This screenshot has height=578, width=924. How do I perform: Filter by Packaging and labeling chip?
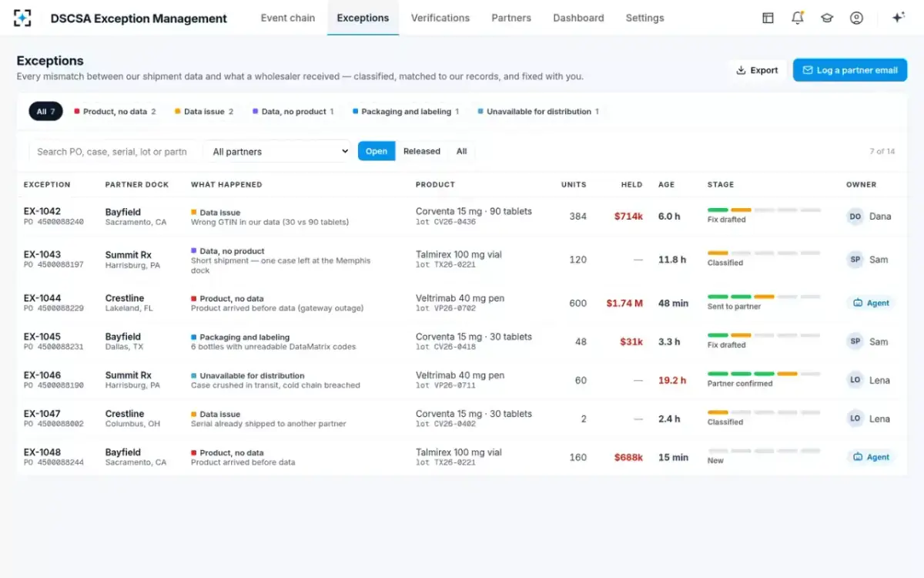405,112
